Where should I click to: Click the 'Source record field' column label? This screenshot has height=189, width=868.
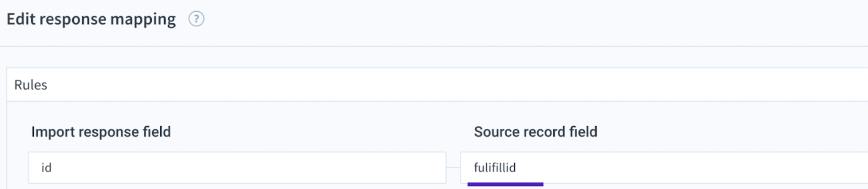point(536,132)
